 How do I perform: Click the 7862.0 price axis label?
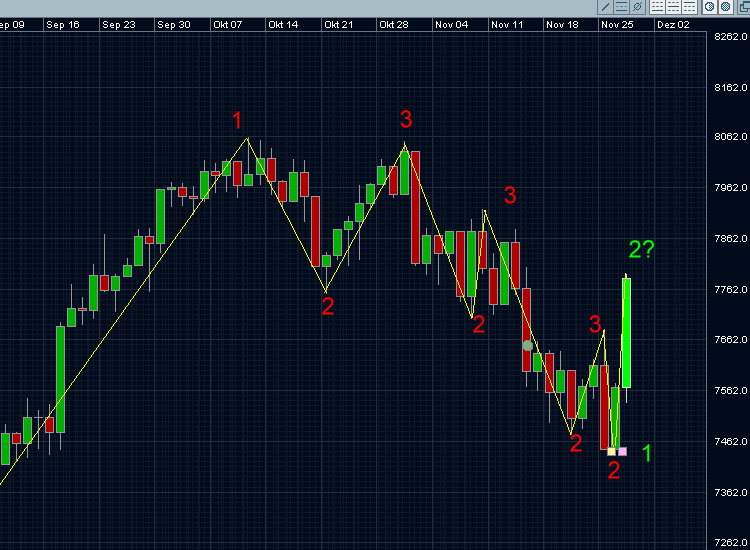[x=730, y=239]
